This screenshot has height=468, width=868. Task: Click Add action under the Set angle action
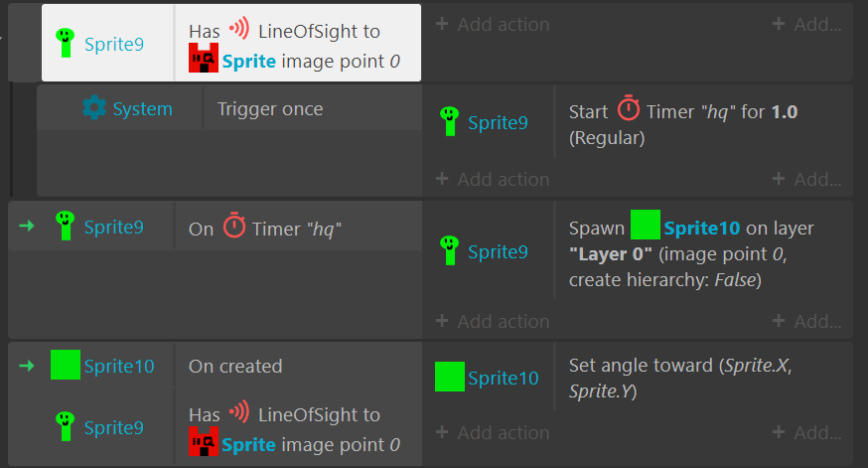493,432
